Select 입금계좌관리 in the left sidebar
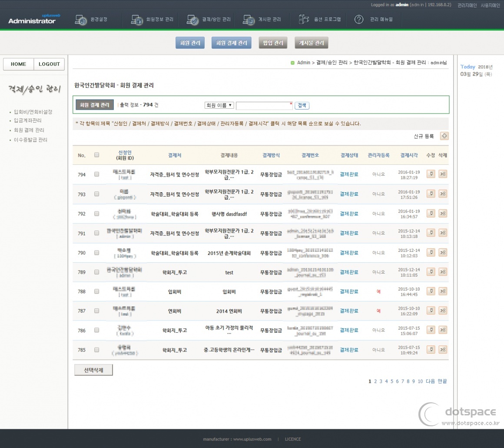Viewport: 504px width, 448px height. point(28,120)
